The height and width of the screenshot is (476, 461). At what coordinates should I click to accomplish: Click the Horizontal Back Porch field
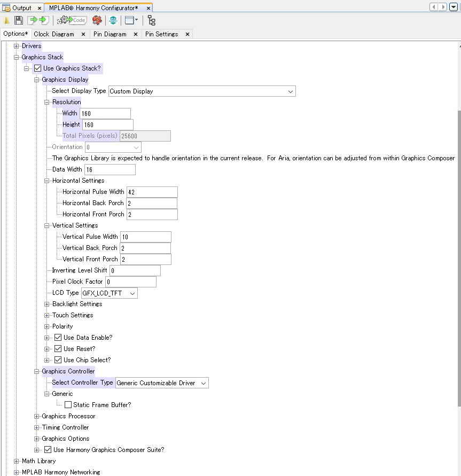(152, 204)
